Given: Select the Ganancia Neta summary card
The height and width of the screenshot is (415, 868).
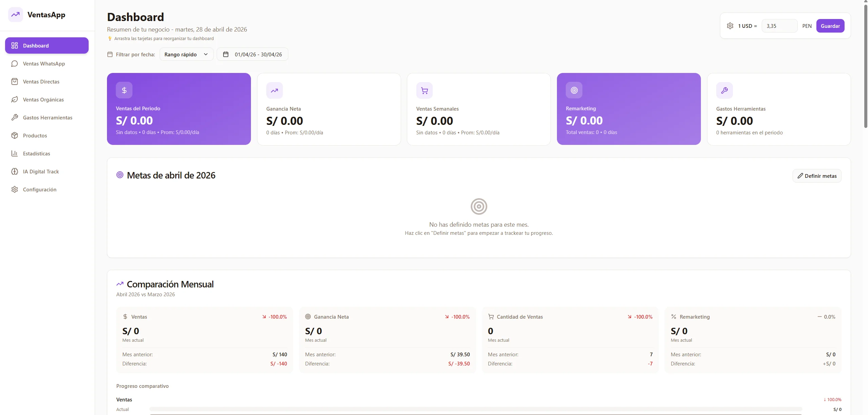Looking at the screenshot, I should point(329,109).
